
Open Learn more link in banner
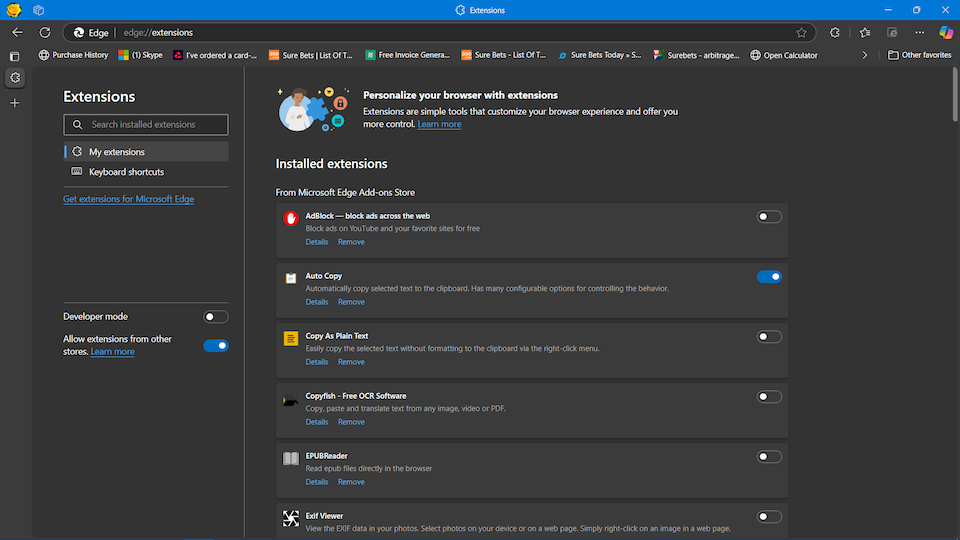coord(440,124)
